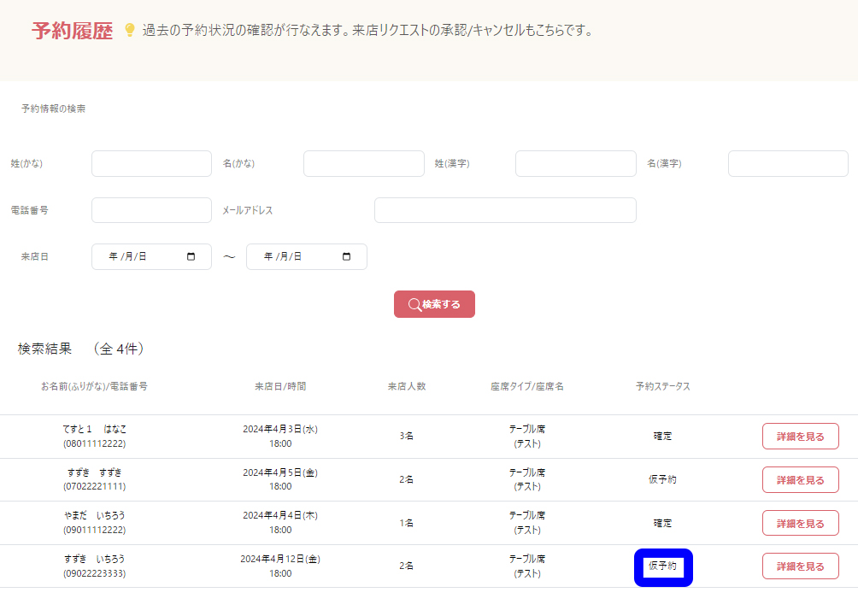Screen dimensions: 858x616
Task: Open the calendar picker on the start 来店日 field
Action: click(191, 256)
